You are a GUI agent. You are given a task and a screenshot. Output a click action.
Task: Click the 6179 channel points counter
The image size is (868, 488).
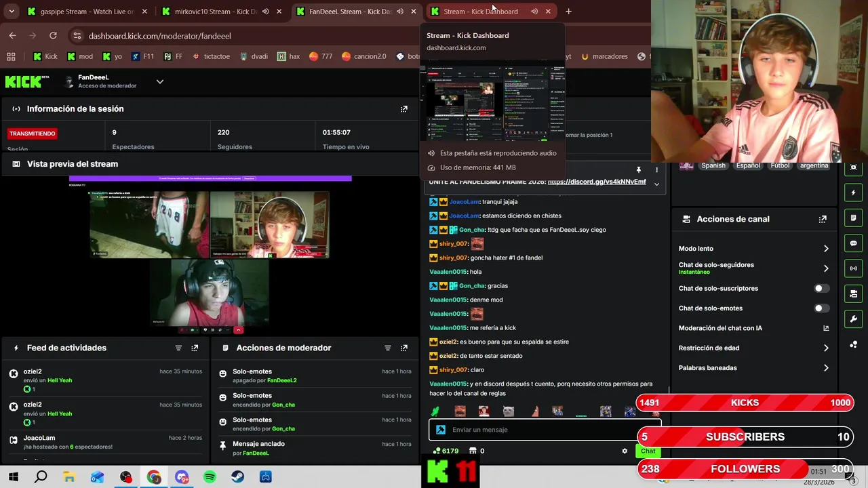coord(446,451)
